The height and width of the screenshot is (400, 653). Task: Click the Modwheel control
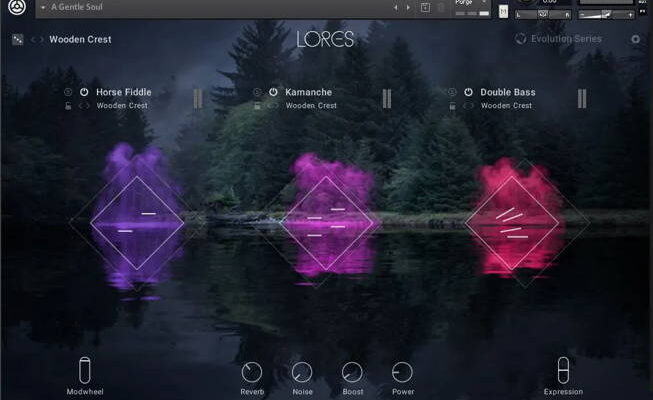[x=85, y=369]
